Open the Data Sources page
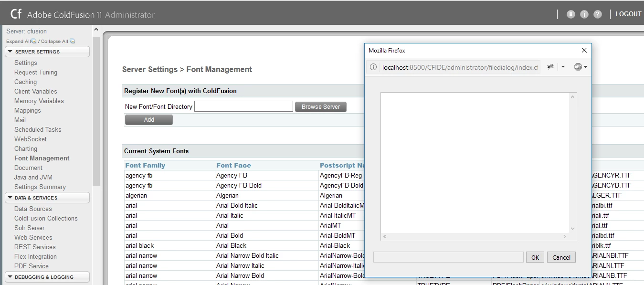Viewport: 644px width, 285px height. (x=33, y=209)
